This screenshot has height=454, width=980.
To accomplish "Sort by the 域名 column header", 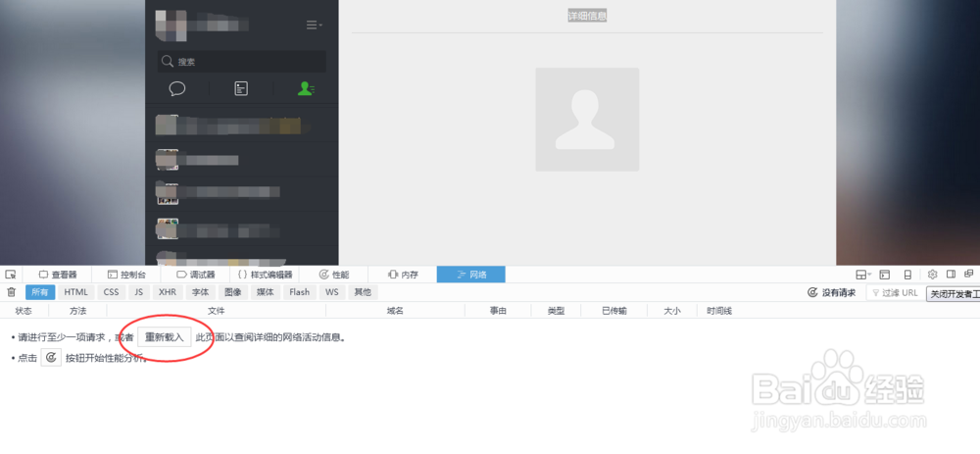I will pos(396,311).
